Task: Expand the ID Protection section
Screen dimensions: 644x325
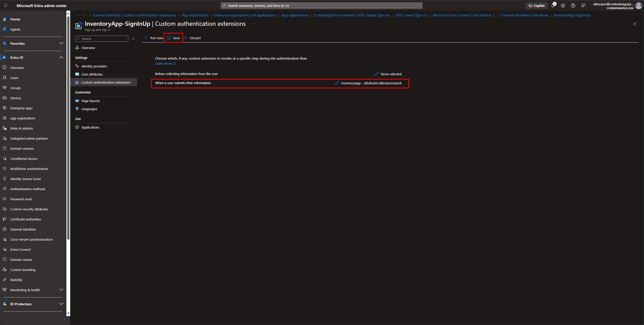Action: tap(61, 304)
